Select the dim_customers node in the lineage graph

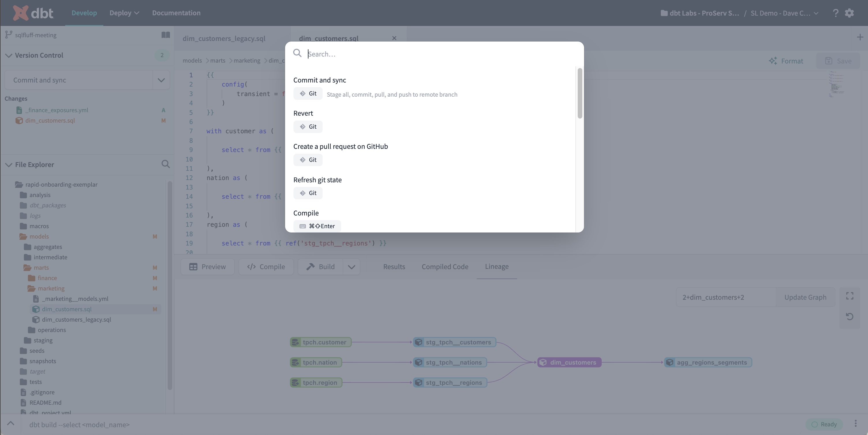click(x=569, y=362)
